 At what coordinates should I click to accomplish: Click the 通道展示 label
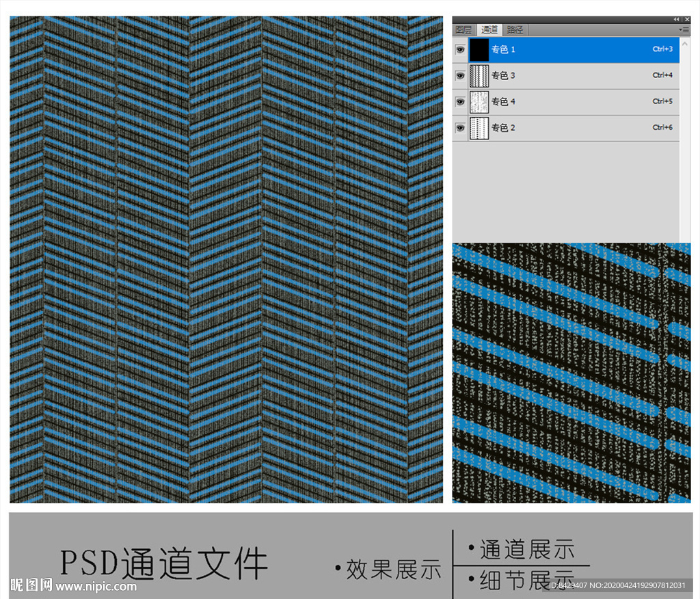click(x=527, y=549)
